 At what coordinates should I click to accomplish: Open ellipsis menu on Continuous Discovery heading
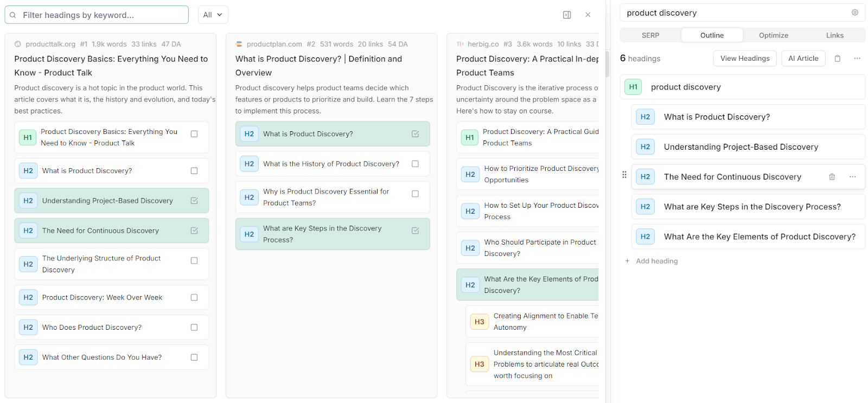click(853, 177)
